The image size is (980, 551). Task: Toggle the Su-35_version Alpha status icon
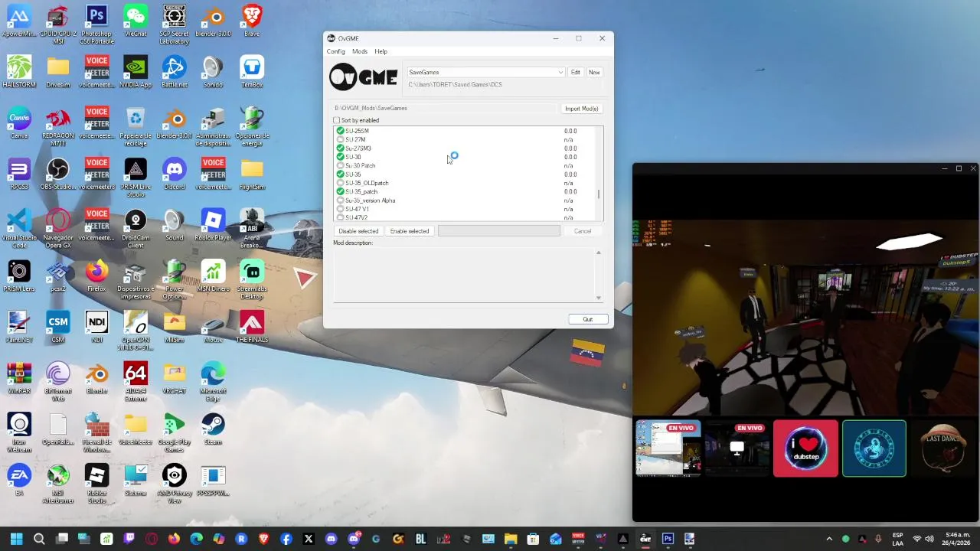pyautogui.click(x=341, y=201)
